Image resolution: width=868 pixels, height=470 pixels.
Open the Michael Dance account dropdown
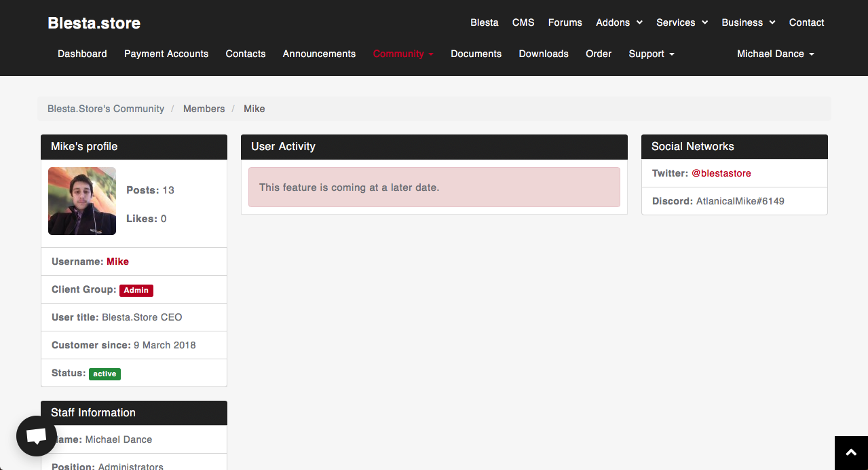776,54
